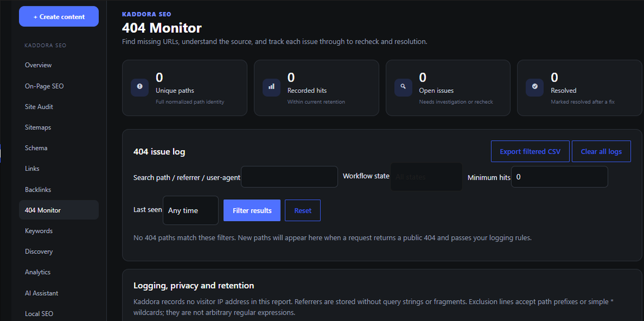644x321 pixels.
Task: Focus the search path / referrer input
Action: [289, 177]
